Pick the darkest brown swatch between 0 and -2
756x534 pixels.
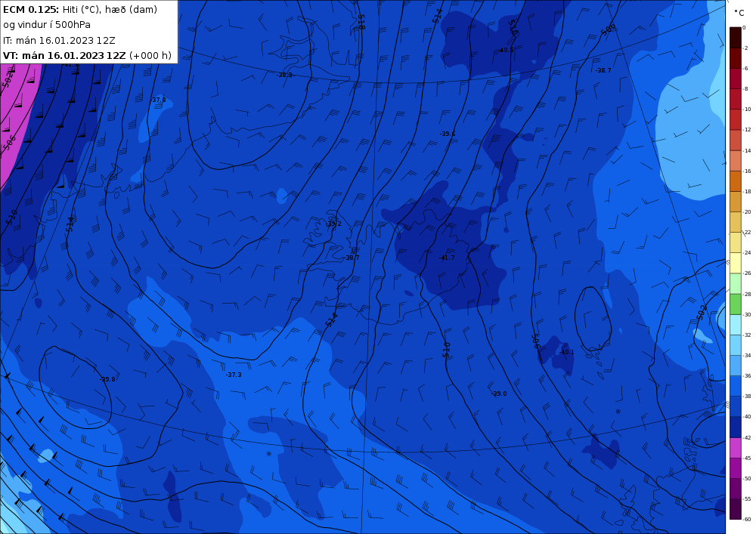click(x=736, y=38)
